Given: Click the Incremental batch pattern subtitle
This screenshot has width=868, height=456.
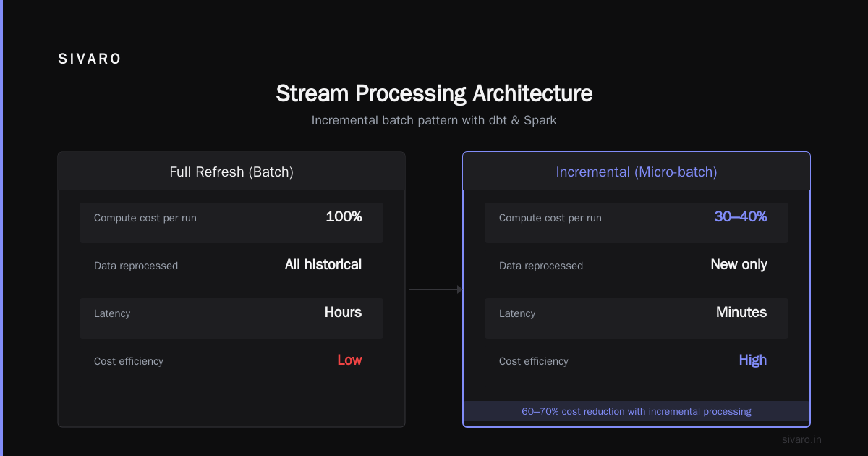Looking at the screenshot, I should click(x=434, y=120).
